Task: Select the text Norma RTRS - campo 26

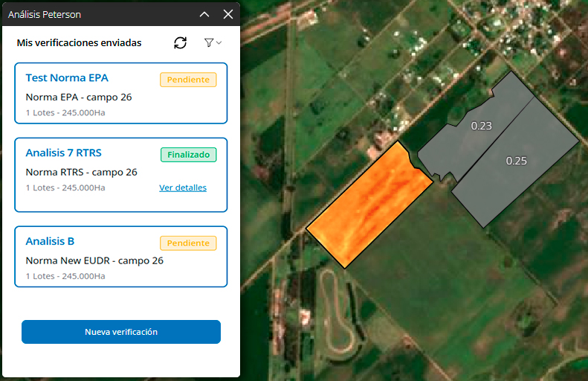Action: pos(81,173)
